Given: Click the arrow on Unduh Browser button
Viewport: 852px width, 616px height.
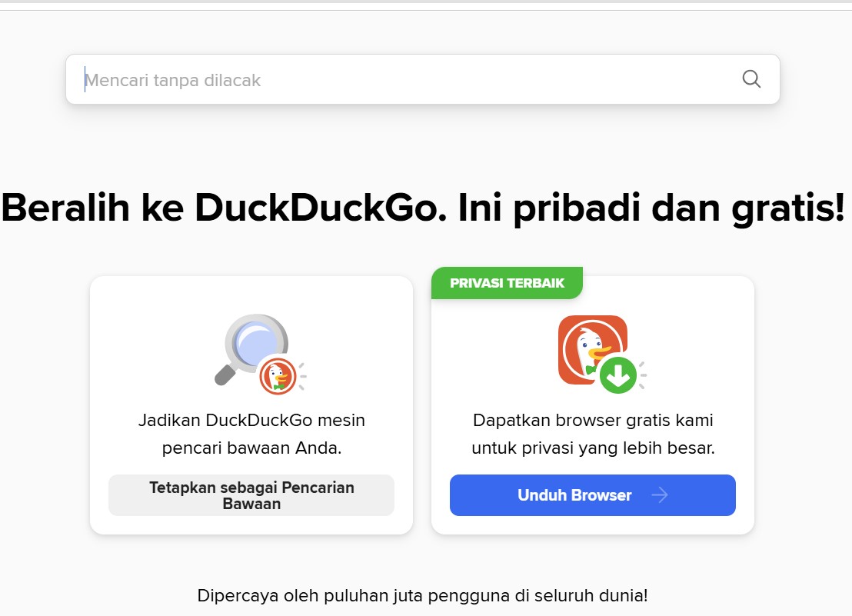Looking at the screenshot, I should click(660, 495).
